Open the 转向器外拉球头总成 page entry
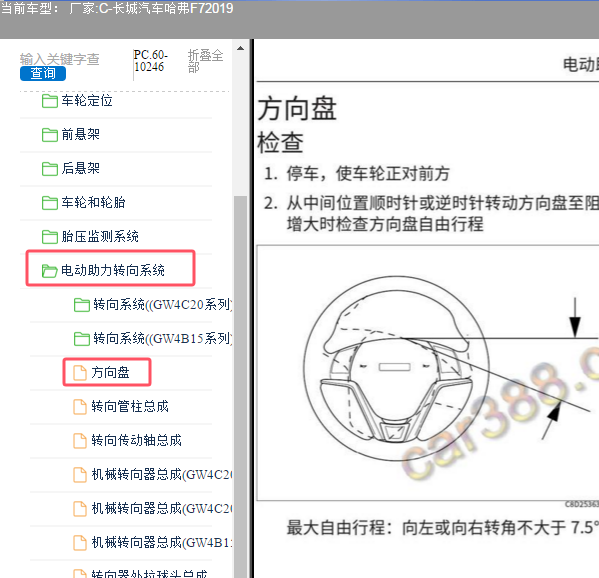The image size is (599, 578). [149, 573]
